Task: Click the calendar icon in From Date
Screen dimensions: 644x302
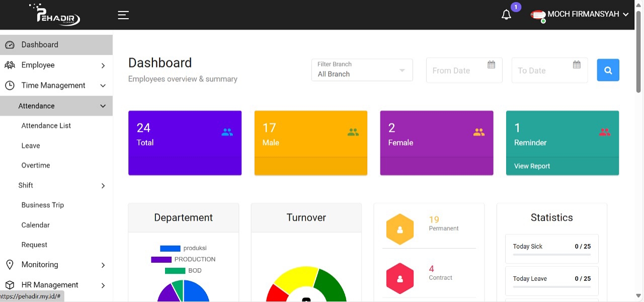Action: [x=492, y=64]
